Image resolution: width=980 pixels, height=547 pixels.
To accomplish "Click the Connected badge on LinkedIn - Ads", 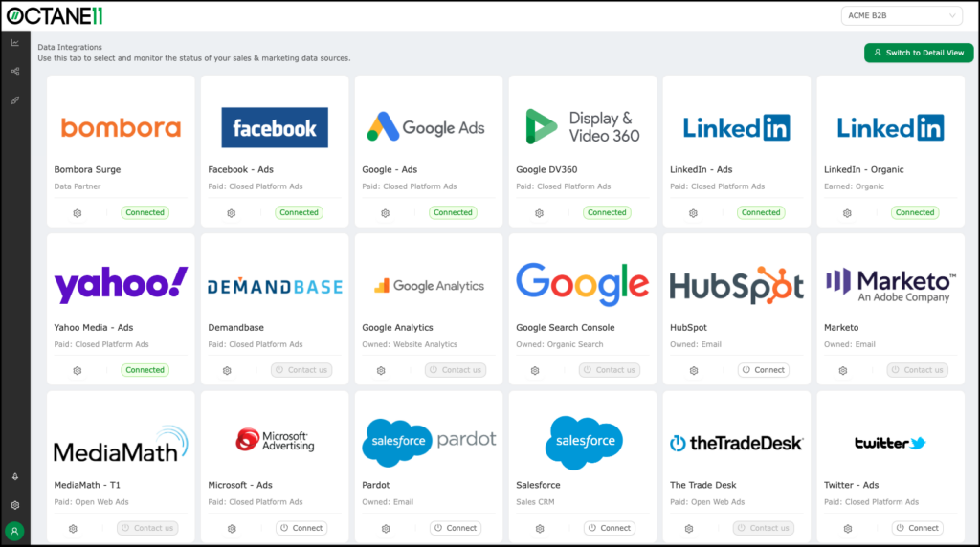I will click(761, 212).
